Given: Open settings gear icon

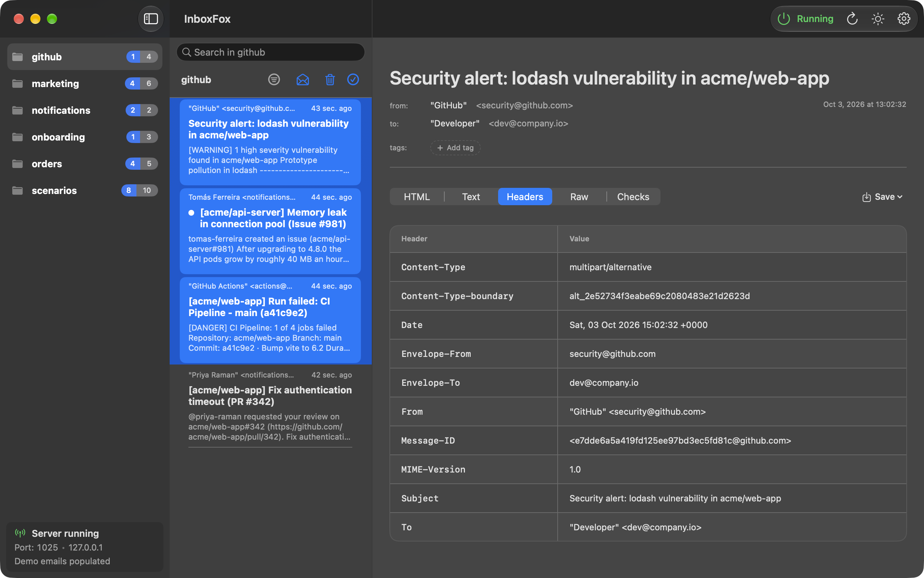Looking at the screenshot, I should pyautogui.click(x=904, y=19).
